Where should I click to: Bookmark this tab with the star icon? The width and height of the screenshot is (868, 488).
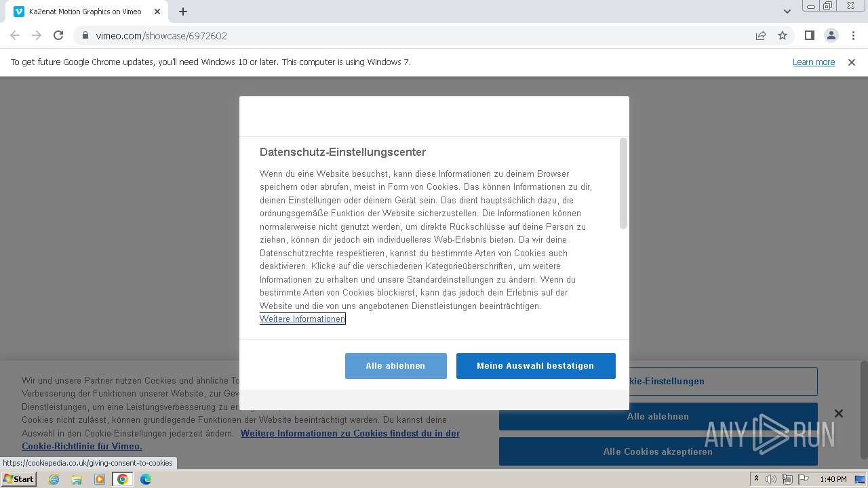[783, 35]
